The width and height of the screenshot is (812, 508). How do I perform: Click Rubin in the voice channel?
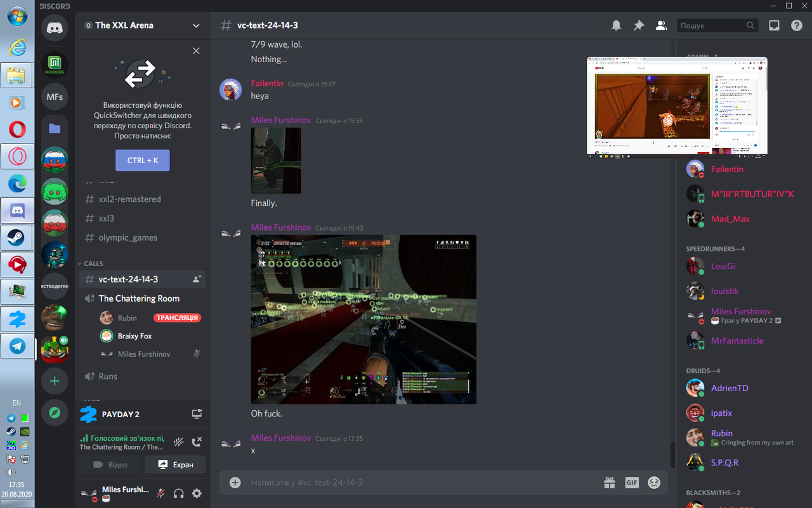click(x=127, y=317)
